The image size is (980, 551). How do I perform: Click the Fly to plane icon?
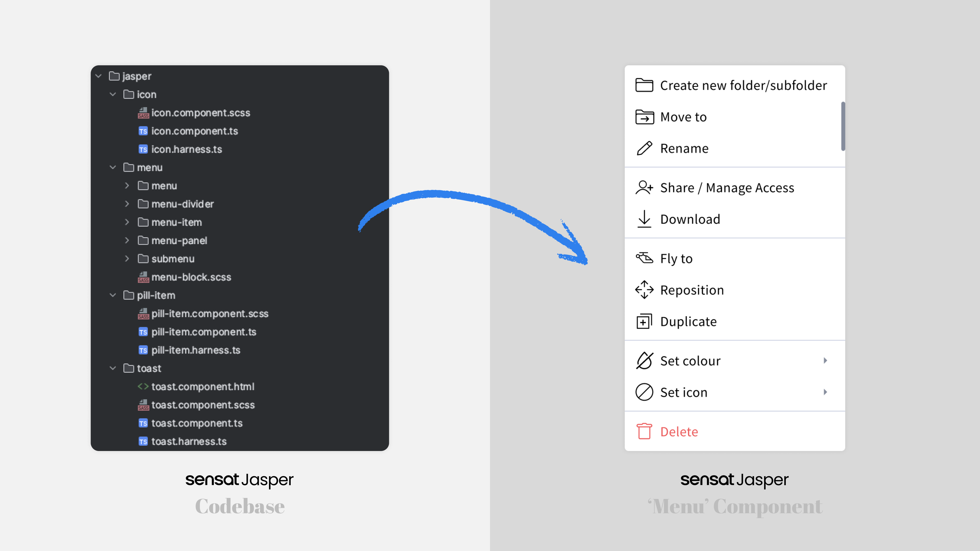[644, 258]
